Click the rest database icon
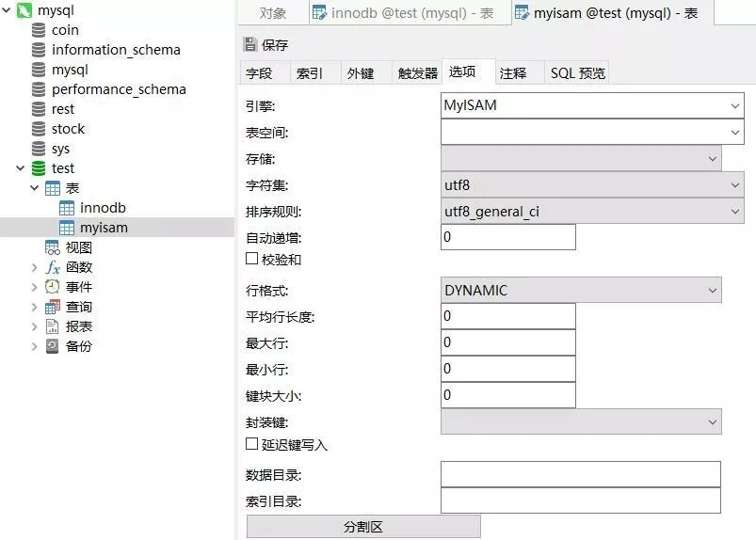This screenshot has height=540, width=756. coord(39,109)
